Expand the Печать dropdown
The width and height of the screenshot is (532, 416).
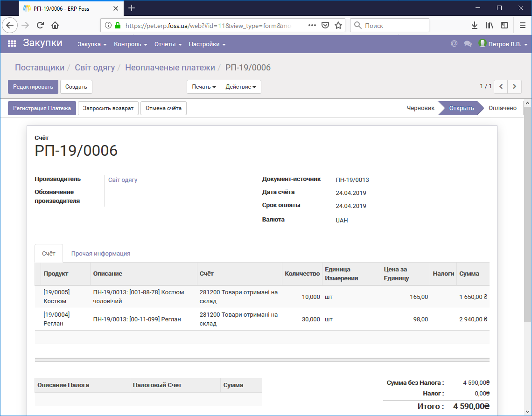[x=204, y=87]
